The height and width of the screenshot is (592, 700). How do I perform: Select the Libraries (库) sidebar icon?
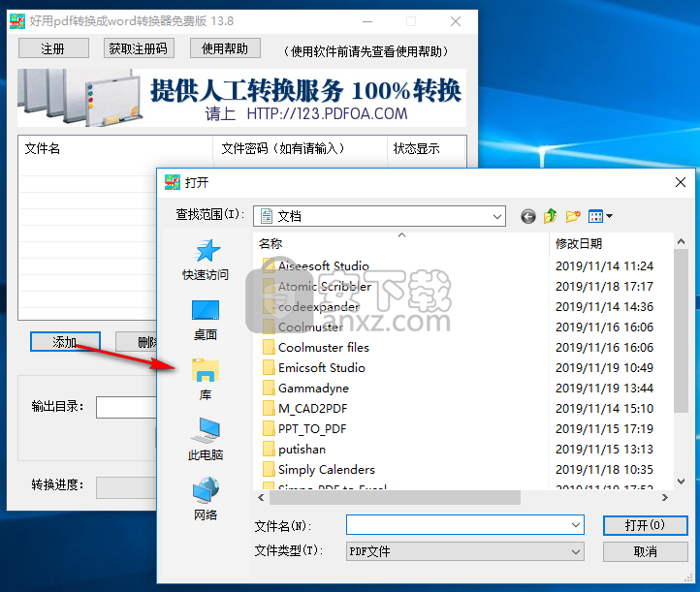click(x=206, y=370)
